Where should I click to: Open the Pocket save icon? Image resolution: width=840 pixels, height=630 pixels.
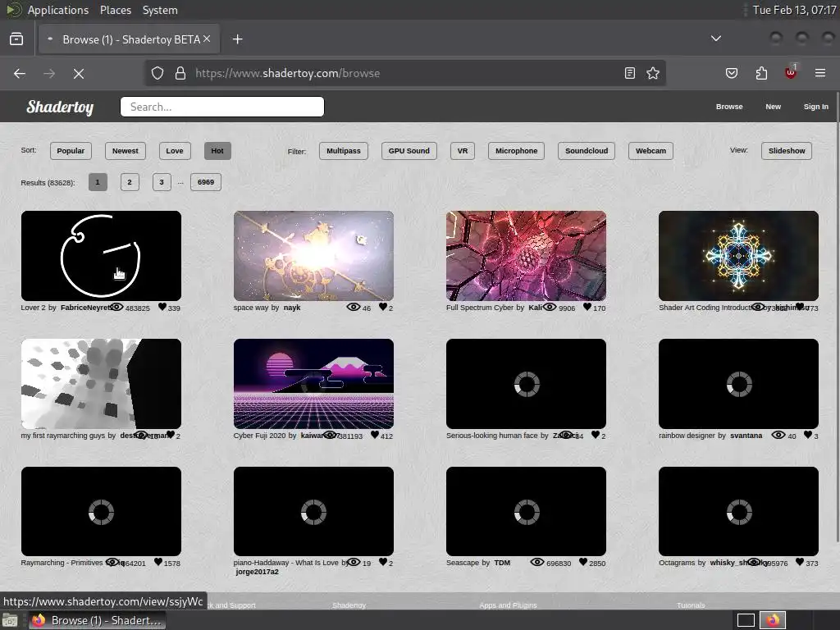(731, 73)
